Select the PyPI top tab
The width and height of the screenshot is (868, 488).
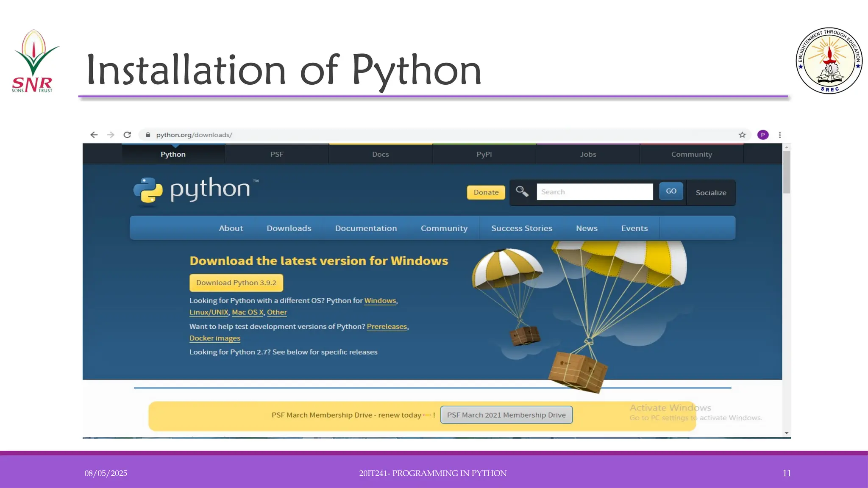click(x=484, y=154)
